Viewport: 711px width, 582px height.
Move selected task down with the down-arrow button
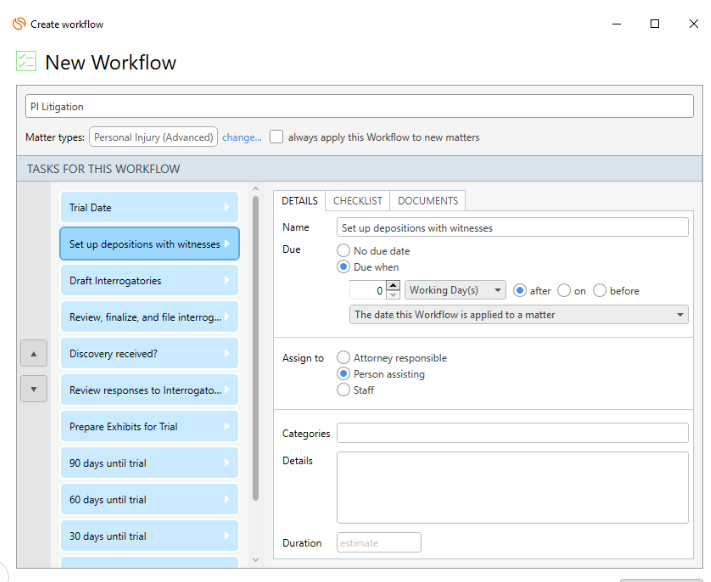[x=34, y=389]
